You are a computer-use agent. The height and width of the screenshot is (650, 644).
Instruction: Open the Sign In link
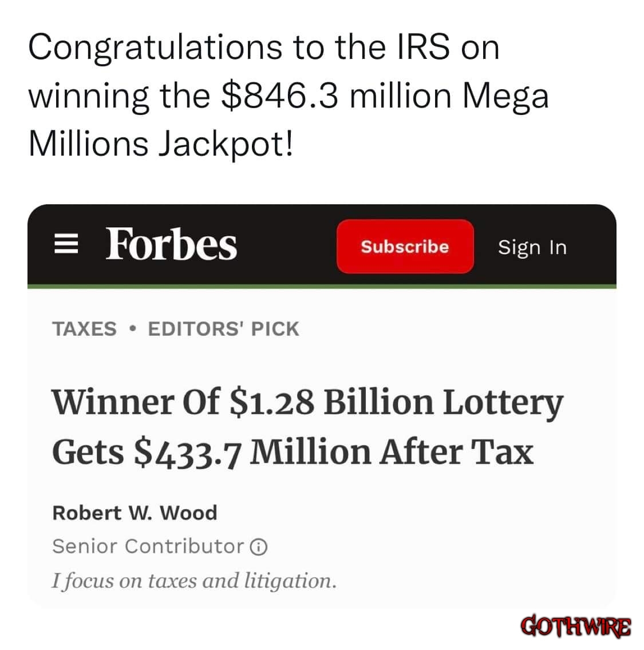(x=532, y=247)
